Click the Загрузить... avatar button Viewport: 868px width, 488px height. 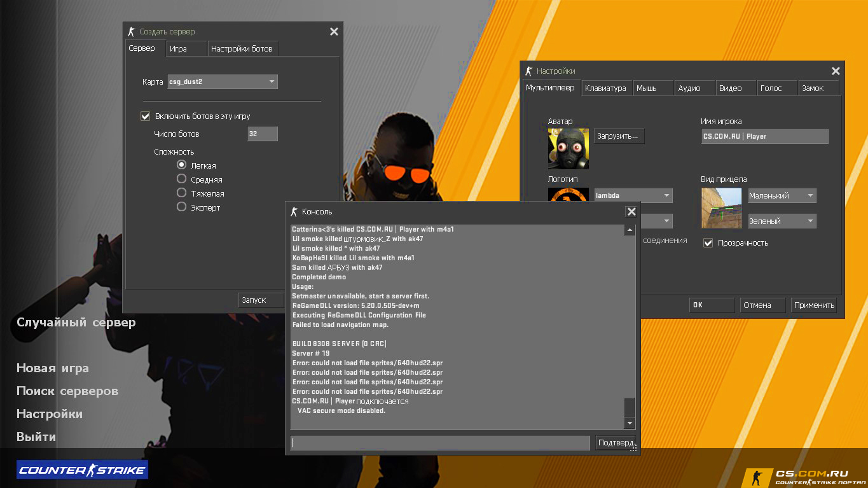click(x=619, y=136)
